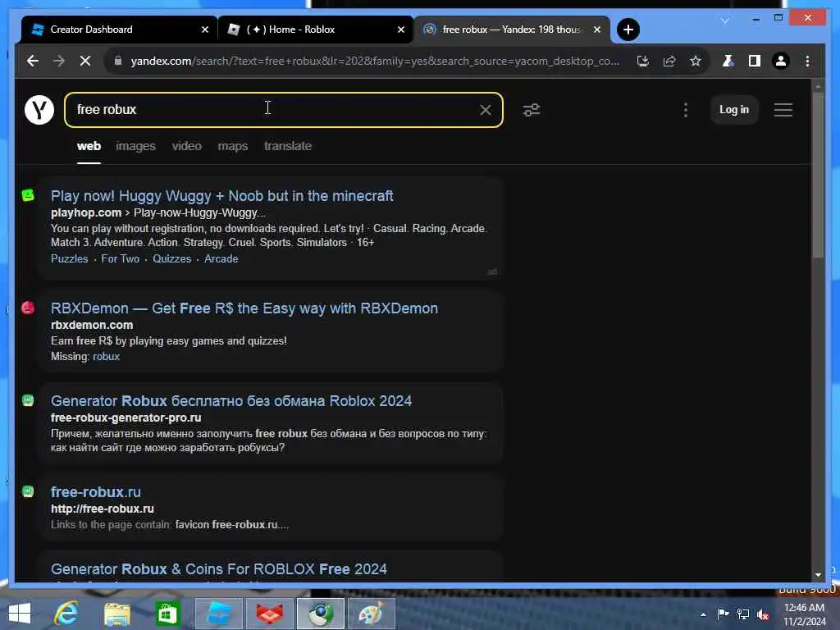Stop page loading with the X button
840x630 pixels.
[x=85, y=61]
